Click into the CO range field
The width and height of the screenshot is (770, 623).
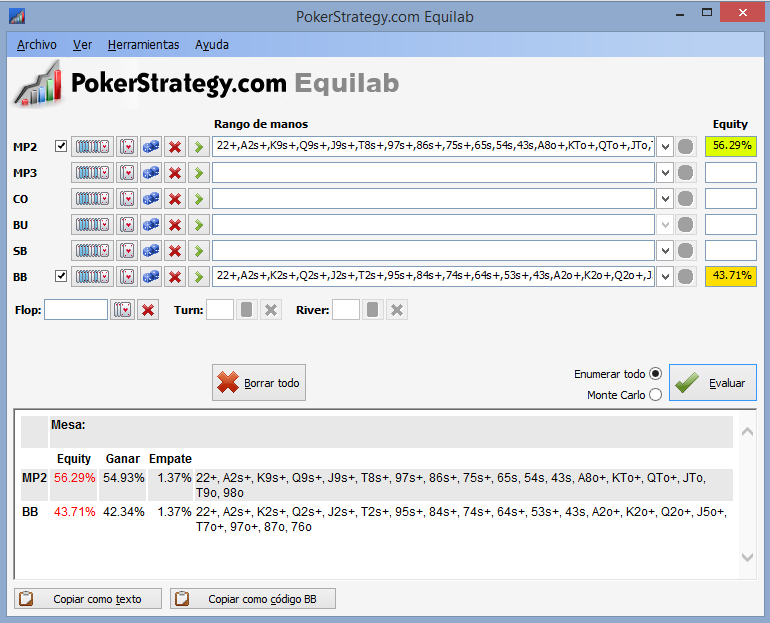point(433,198)
